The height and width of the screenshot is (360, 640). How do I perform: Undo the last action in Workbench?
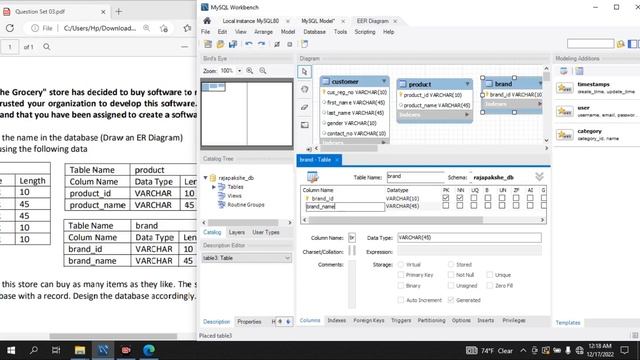(249, 44)
